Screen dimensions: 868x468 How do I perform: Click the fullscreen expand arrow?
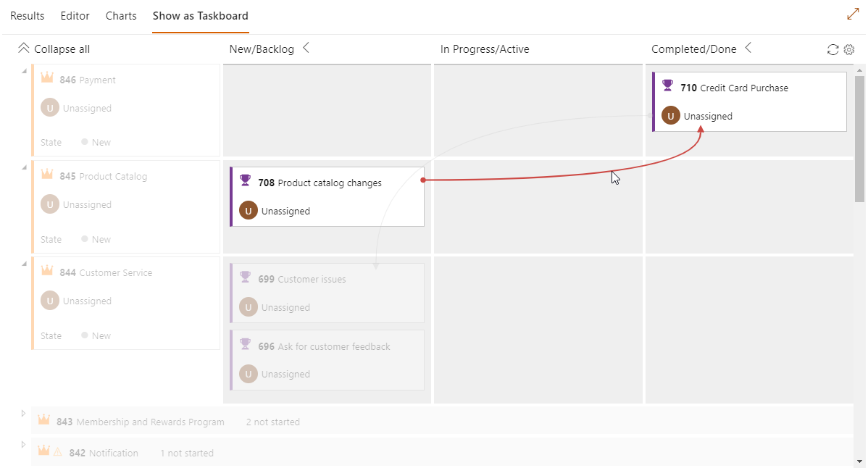click(853, 13)
